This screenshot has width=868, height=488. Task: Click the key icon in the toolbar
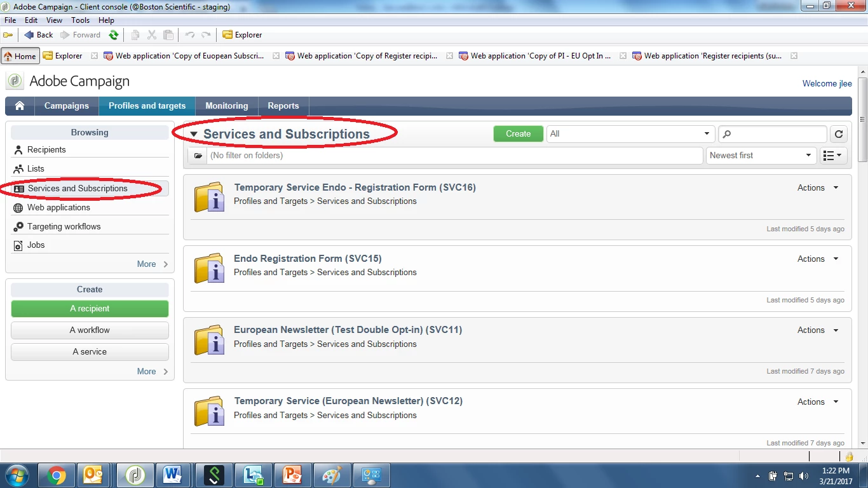(x=8, y=35)
